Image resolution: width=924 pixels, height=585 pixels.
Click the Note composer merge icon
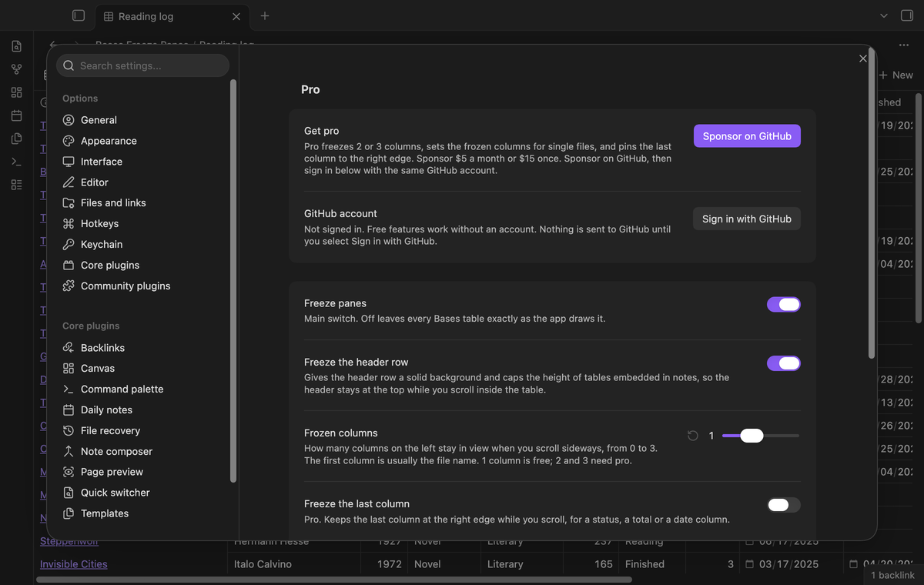click(x=69, y=451)
